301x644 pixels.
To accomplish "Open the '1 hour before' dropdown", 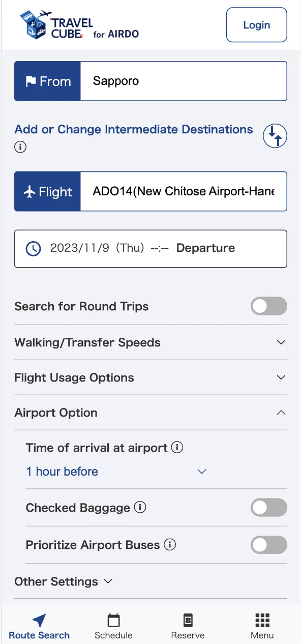I will tap(116, 472).
